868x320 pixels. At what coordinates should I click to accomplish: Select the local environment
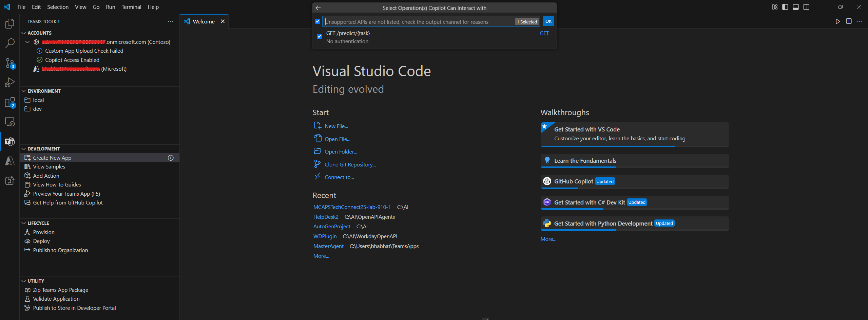[38, 100]
